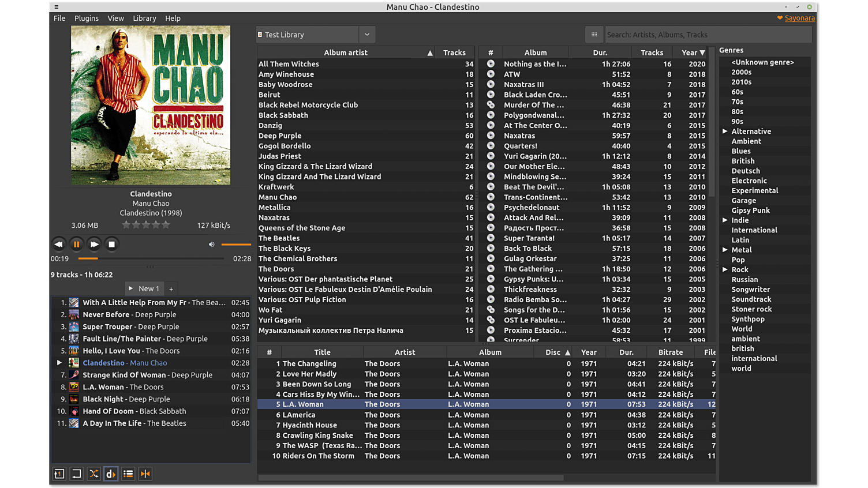Click the disc icon beside Back To Black
The image size is (868, 488).
(x=491, y=248)
